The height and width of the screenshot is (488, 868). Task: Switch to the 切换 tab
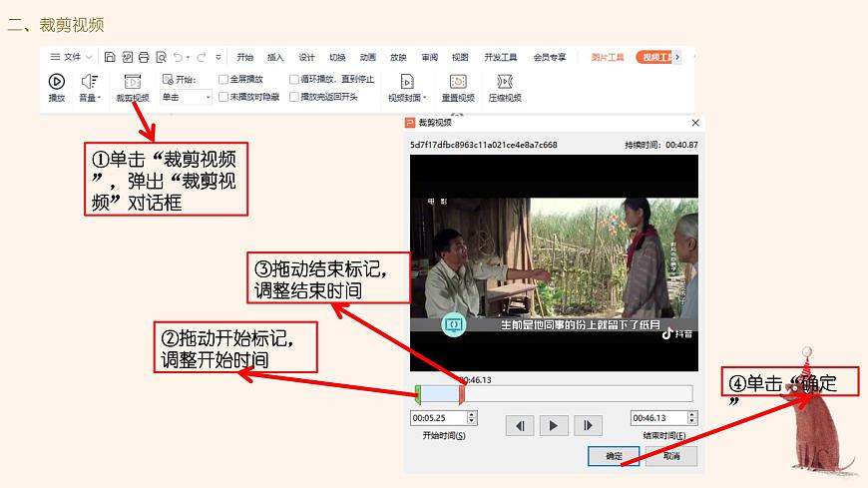pos(337,57)
